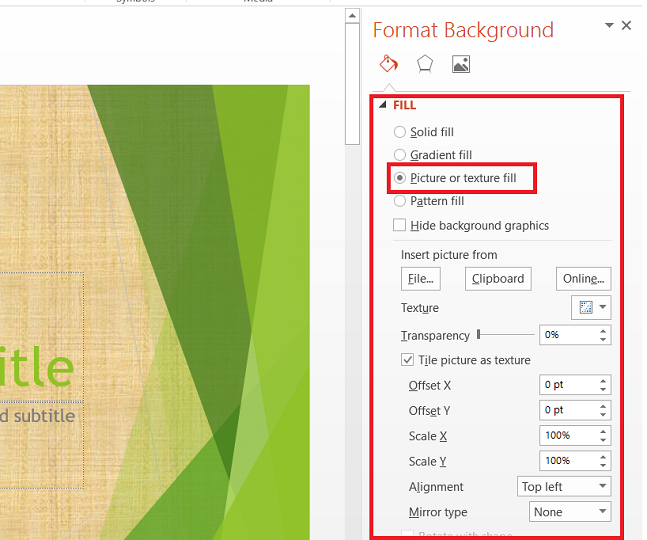Click the Transparency percentage field
Screen dimensions: 647x540
(567, 335)
